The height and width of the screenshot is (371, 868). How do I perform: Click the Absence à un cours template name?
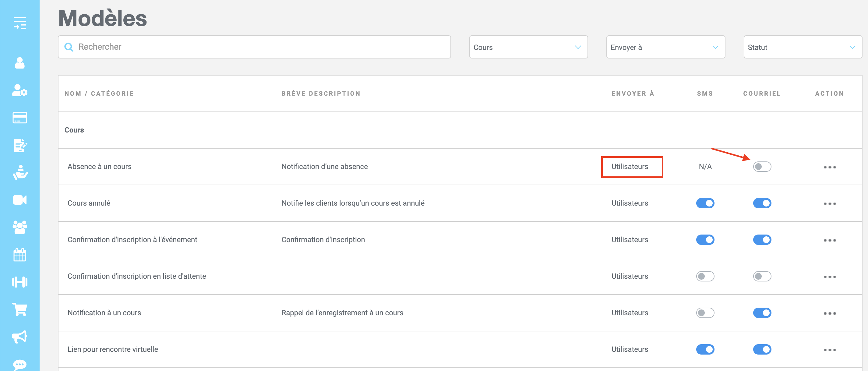99,166
